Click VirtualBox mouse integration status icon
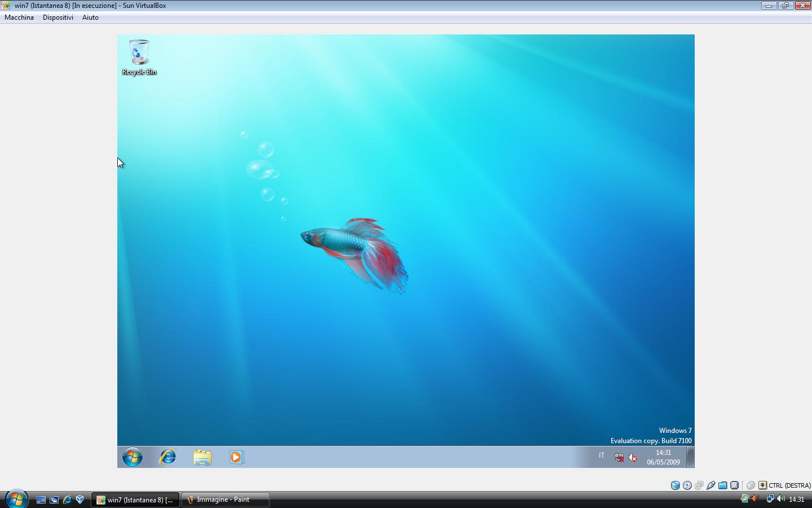 point(751,485)
